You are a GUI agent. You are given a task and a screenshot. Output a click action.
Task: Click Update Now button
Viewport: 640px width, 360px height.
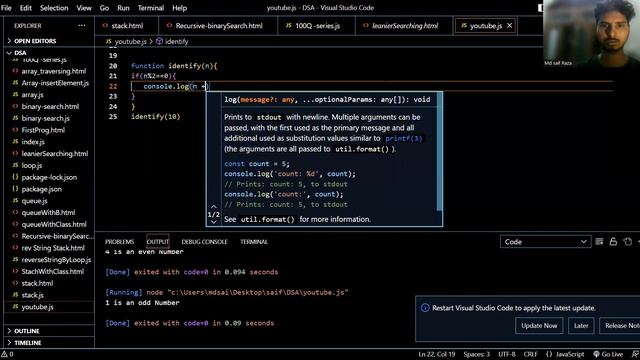[x=539, y=325]
